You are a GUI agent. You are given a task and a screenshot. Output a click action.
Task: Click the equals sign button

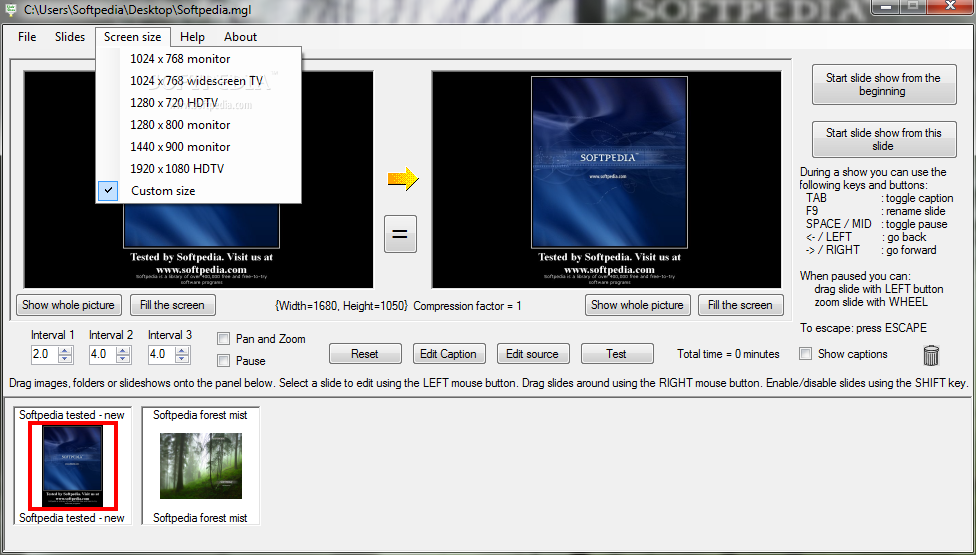tap(400, 234)
